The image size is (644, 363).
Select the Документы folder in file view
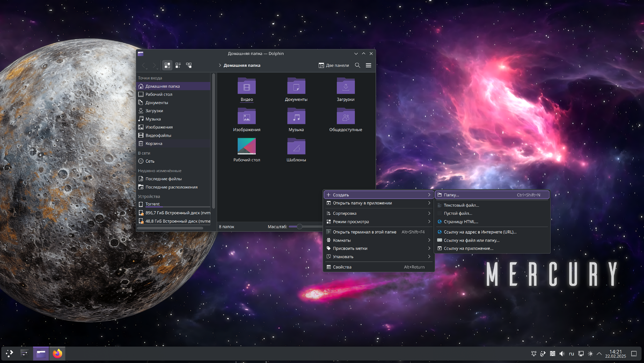tap(296, 90)
